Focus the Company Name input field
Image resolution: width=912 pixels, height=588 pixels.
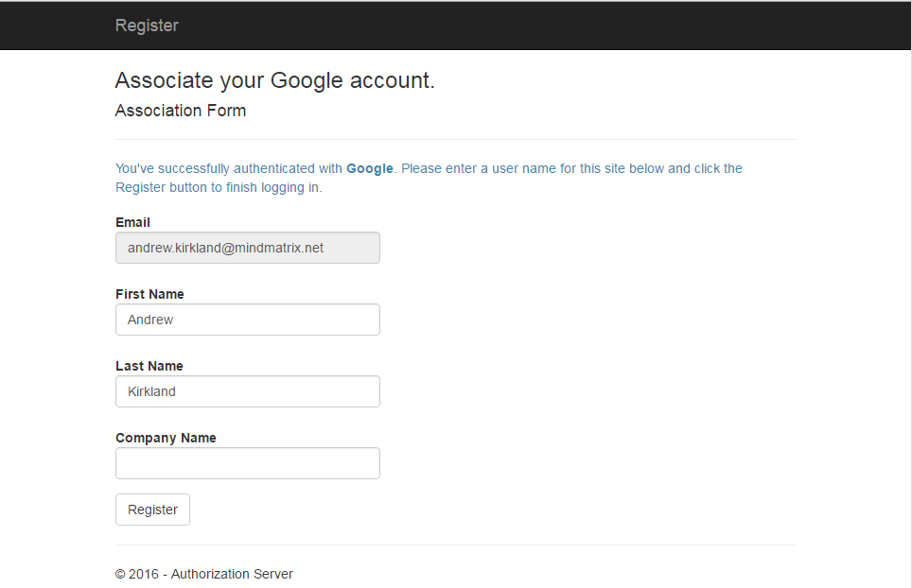click(247, 463)
